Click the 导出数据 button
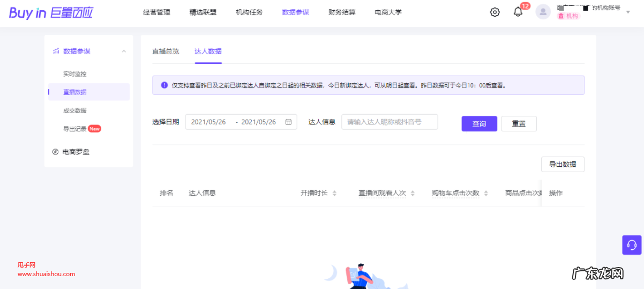 coord(563,165)
